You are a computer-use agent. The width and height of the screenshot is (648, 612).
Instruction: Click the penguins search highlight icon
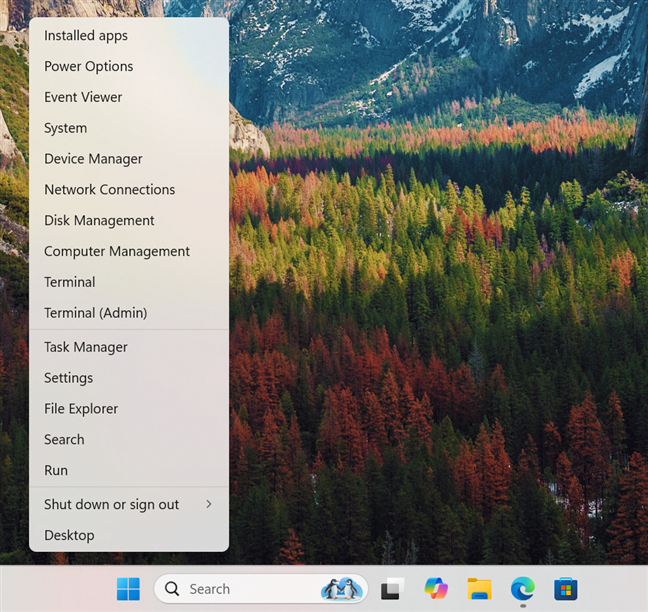point(341,588)
